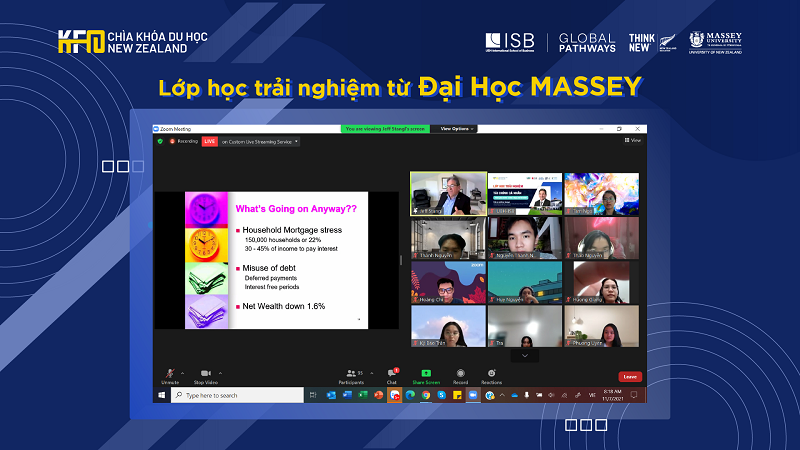Image resolution: width=800 pixels, height=450 pixels.
Task: Click the 'Type here to search' box
Action: [x=237, y=395]
